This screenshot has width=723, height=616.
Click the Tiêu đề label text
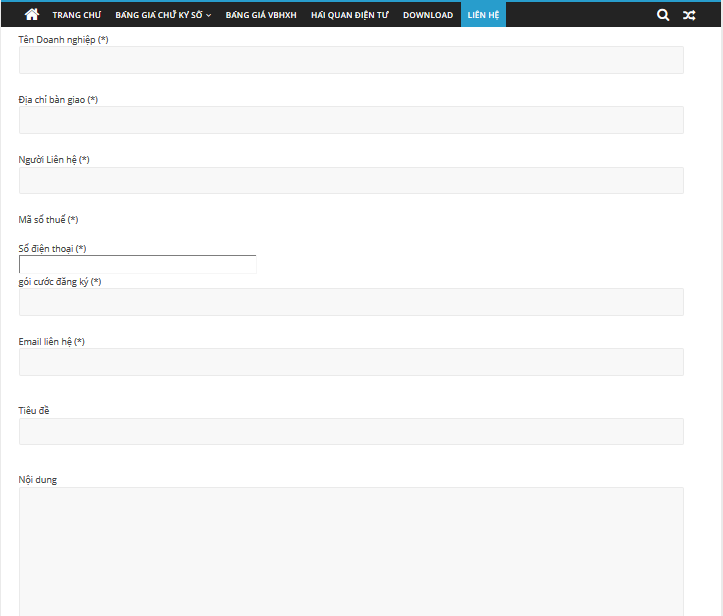pyautogui.click(x=35, y=410)
